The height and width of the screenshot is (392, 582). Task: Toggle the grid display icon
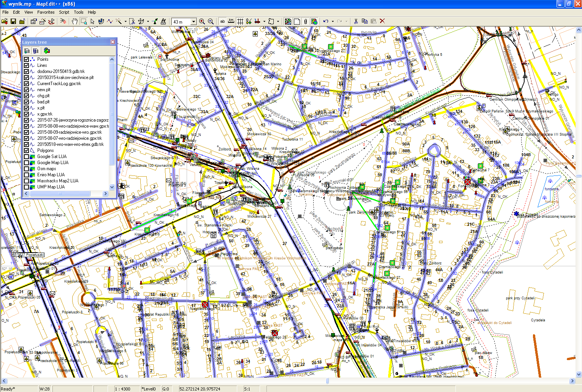(240, 21)
